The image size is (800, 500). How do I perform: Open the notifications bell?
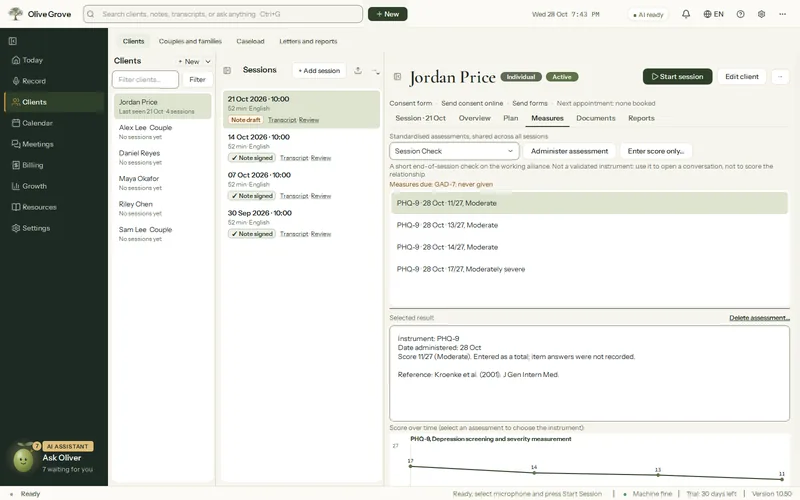(x=686, y=14)
